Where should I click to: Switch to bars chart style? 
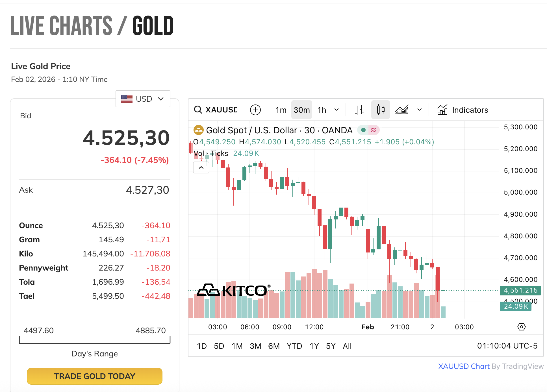(359, 110)
